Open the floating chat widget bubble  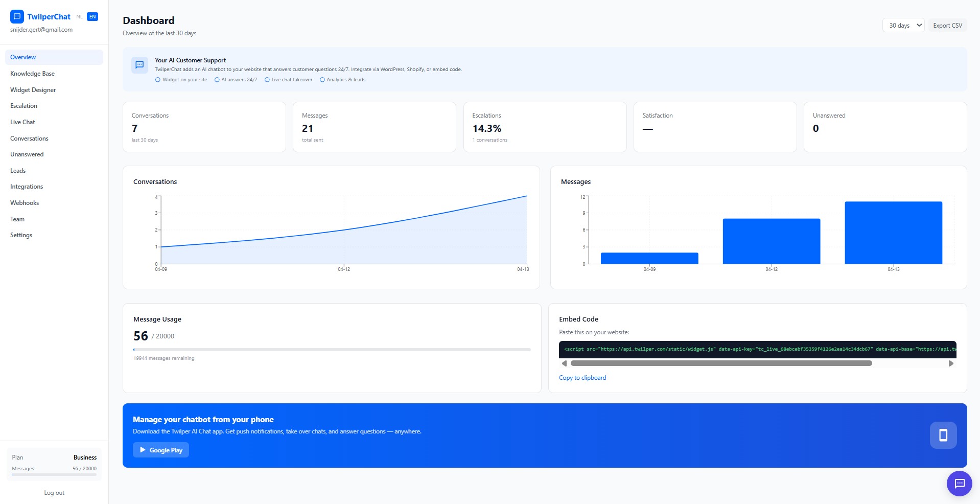click(959, 483)
